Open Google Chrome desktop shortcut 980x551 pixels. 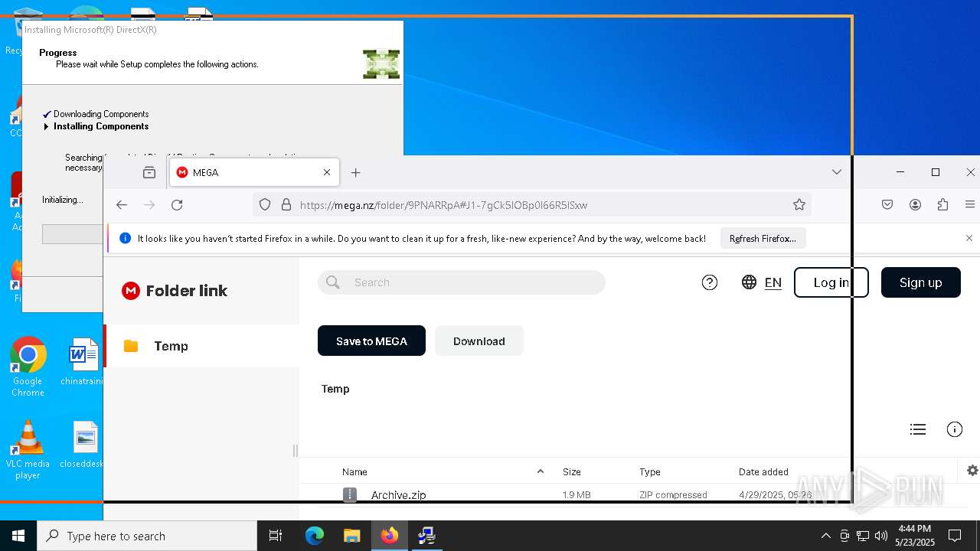pos(28,367)
